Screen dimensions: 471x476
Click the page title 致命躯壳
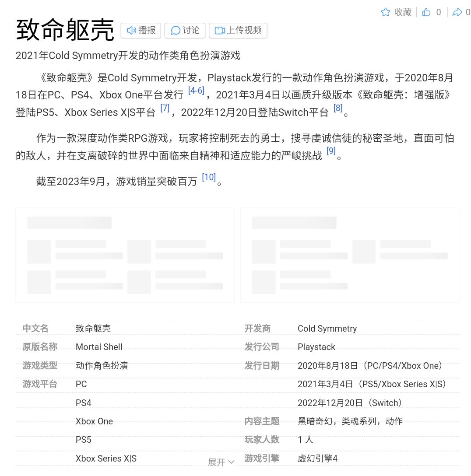pyautogui.click(x=65, y=30)
